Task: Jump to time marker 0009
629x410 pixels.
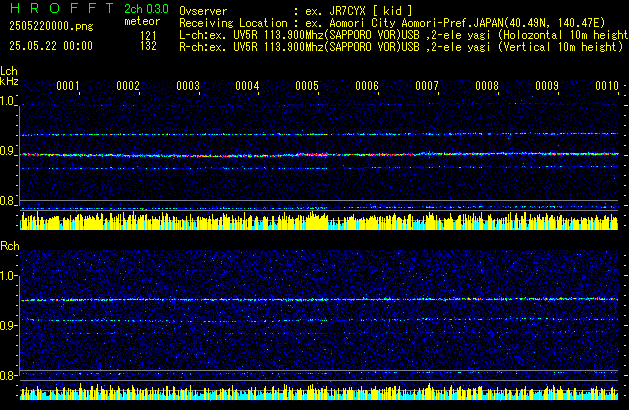Action: (547, 86)
